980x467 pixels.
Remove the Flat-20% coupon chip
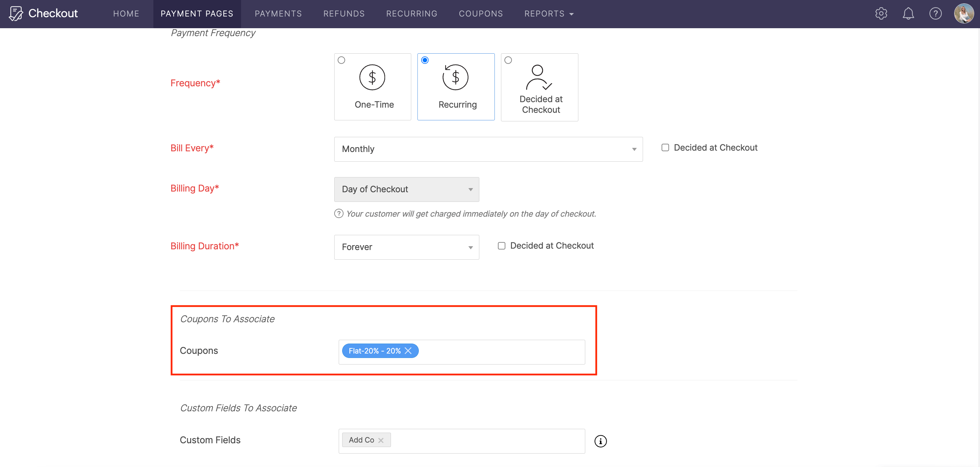(x=409, y=350)
